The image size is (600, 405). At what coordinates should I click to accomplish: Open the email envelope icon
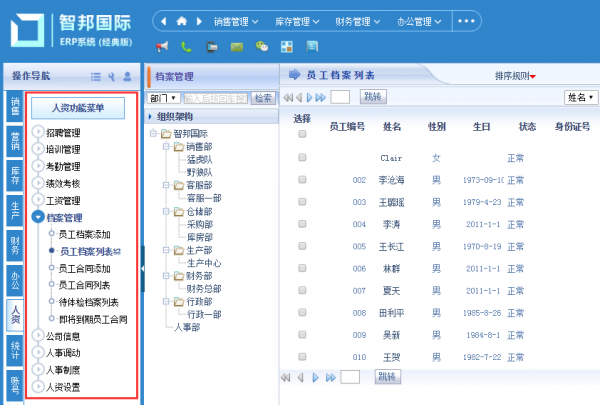pos(237,47)
